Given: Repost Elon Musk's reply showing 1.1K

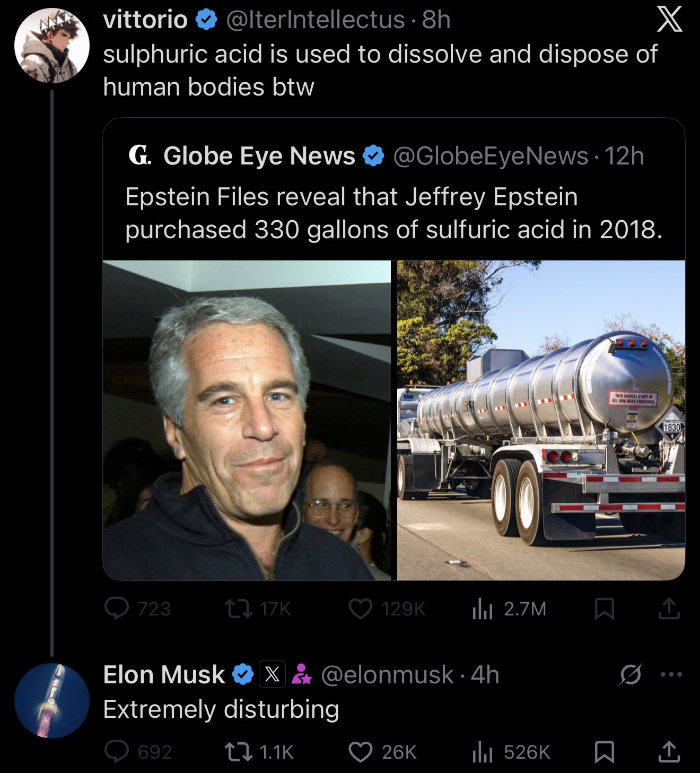Looking at the screenshot, I should [238, 752].
